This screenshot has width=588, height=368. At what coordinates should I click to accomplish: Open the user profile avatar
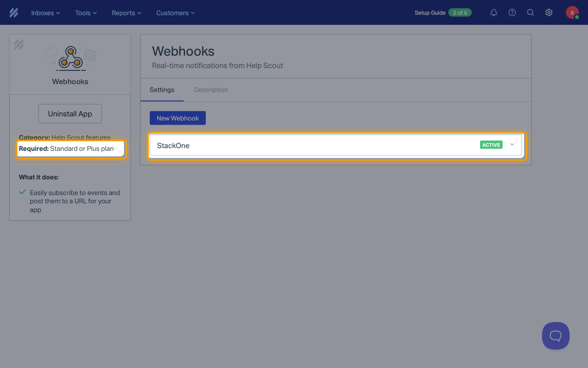tap(572, 12)
